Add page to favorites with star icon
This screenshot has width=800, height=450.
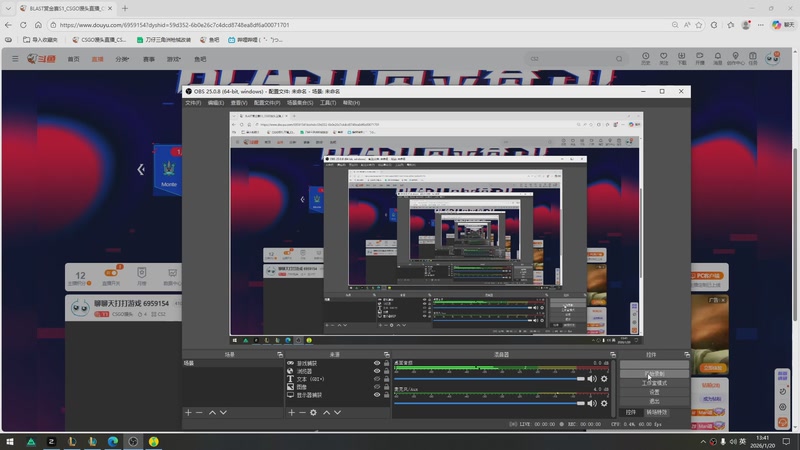click(x=699, y=24)
